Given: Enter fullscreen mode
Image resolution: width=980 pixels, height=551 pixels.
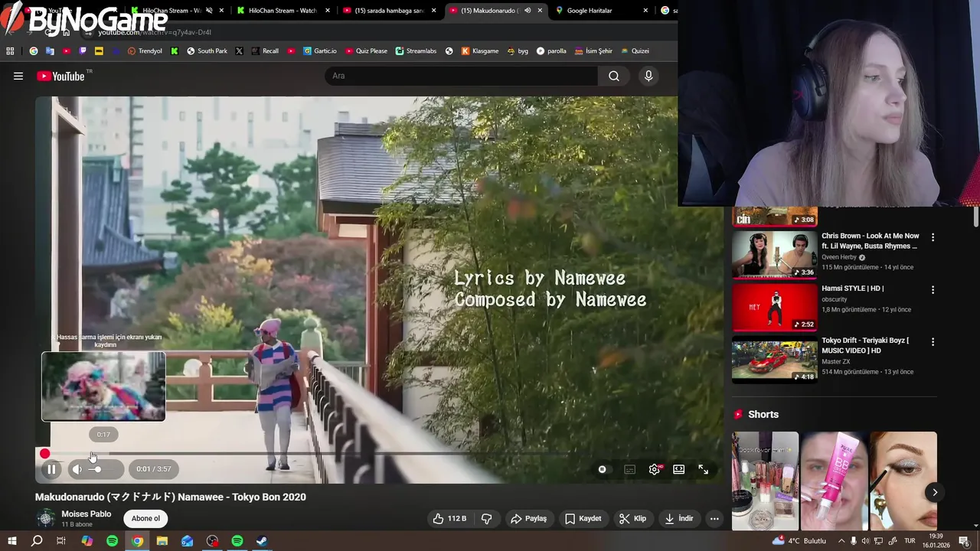Looking at the screenshot, I should tap(703, 469).
